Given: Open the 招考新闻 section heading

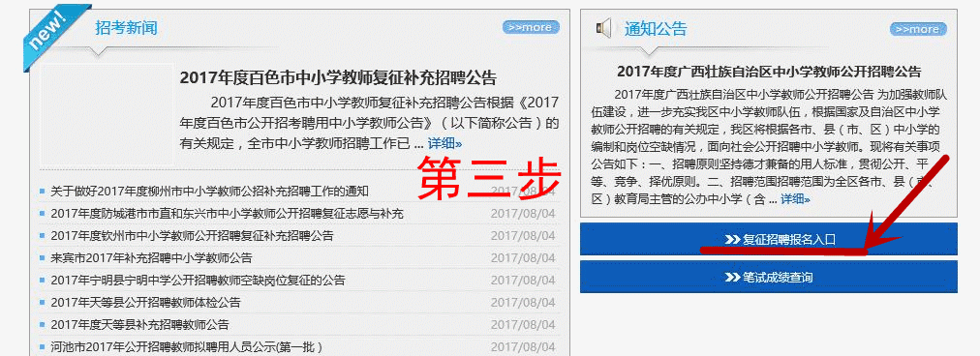Looking at the screenshot, I should click(x=126, y=27).
